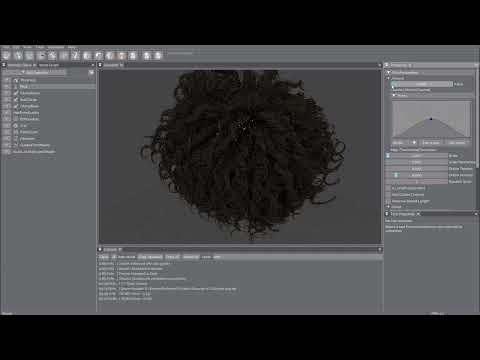Click the black control point on the curve graph
Viewport: 480px width, 360px height.
[431, 119]
